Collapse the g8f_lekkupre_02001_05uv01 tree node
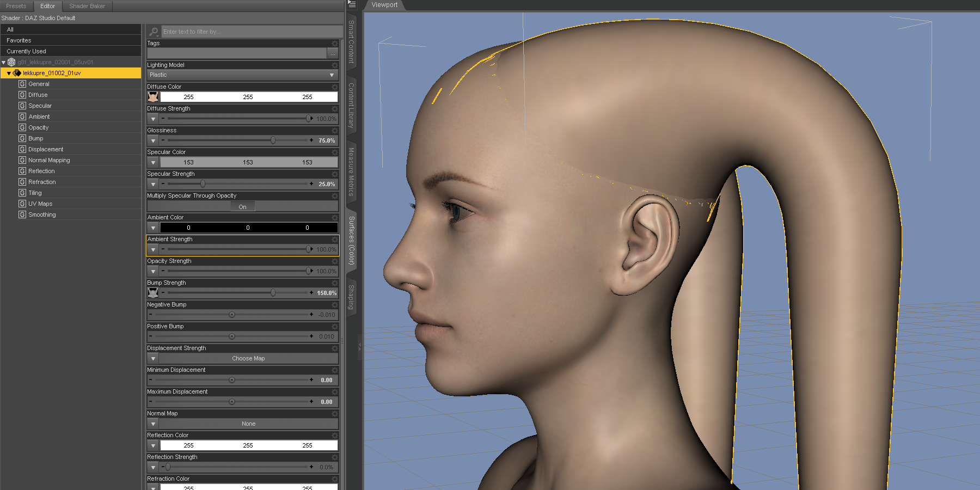 (4, 62)
